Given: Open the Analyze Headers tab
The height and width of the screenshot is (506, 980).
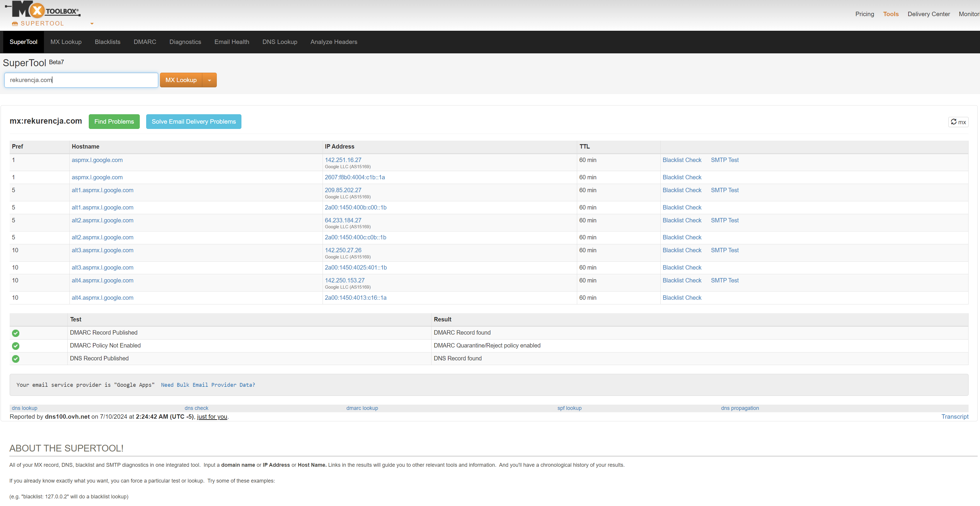Looking at the screenshot, I should tap(334, 42).
